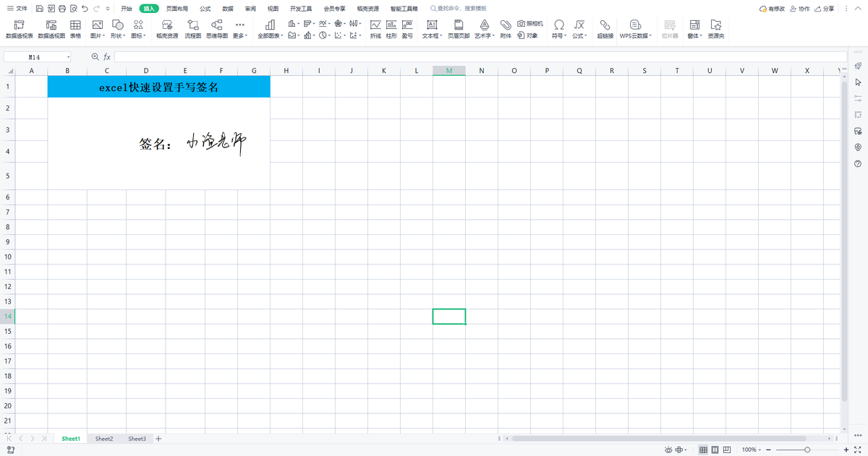
Task: Click the fx insert function icon
Action: 107,56
